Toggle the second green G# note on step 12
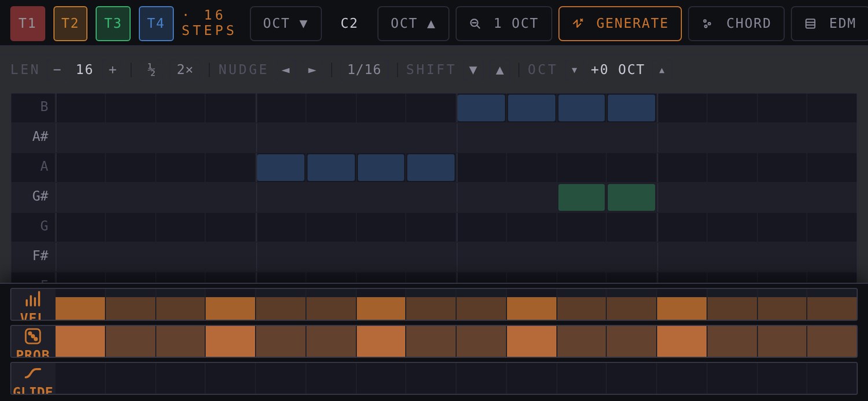868x401 pixels. [x=631, y=197]
